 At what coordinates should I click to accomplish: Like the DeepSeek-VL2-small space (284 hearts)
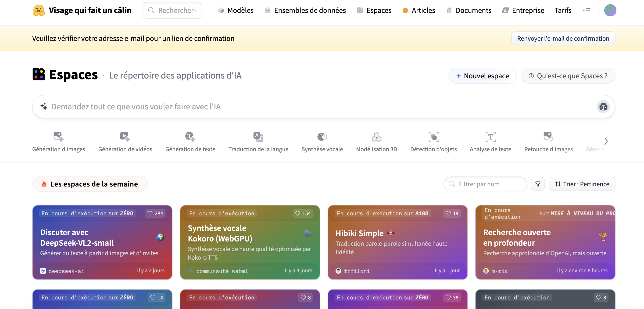click(155, 213)
